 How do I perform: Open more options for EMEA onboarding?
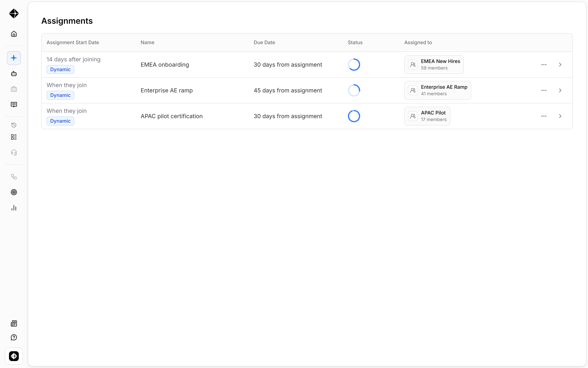[544, 65]
